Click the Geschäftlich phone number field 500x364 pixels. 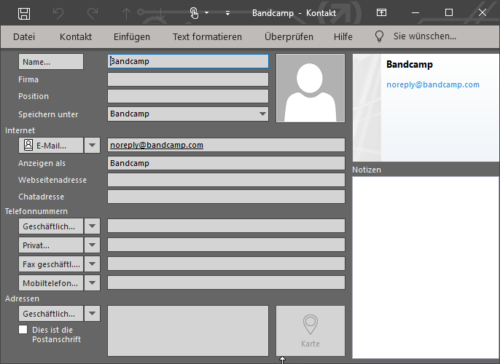tap(226, 226)
